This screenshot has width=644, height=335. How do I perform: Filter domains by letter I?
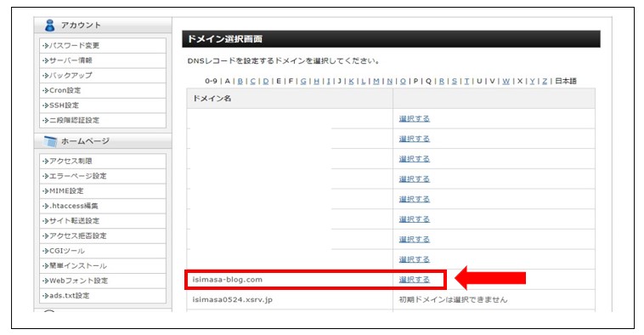(328, 81)
